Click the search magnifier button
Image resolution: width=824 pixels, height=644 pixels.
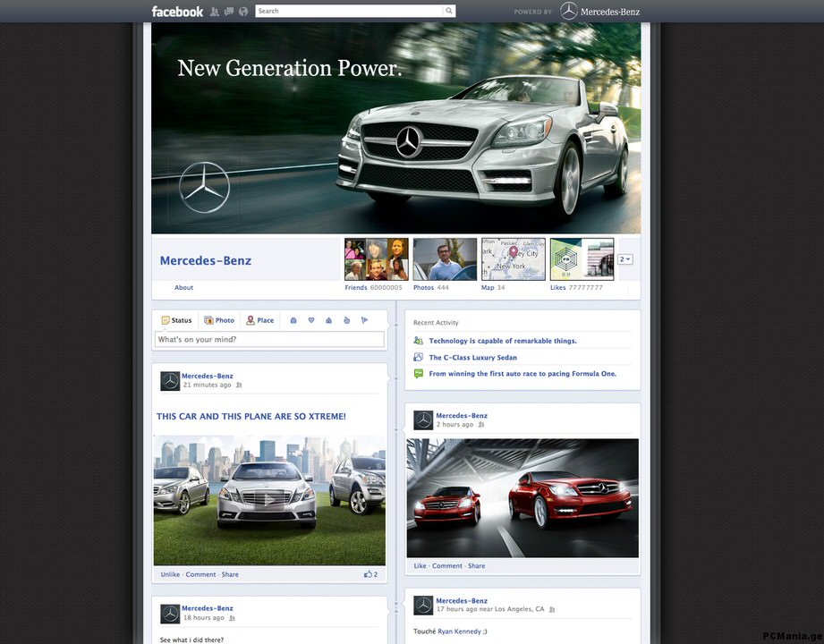click(449, 11)
